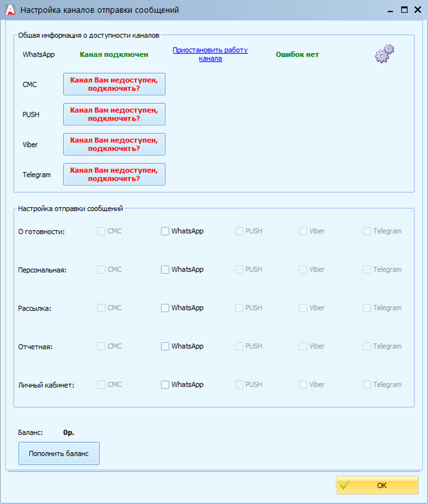Toggle Telegram checkbox in 'О готовности' row
Viewport: 428px width, 504px height.
tap(367, 231)
